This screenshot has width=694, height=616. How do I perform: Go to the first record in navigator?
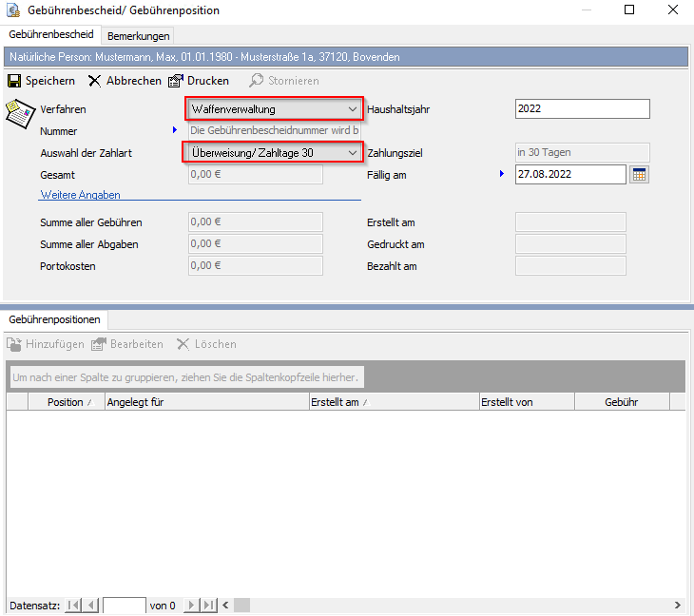pyautogui.click(x=73, y=605)
